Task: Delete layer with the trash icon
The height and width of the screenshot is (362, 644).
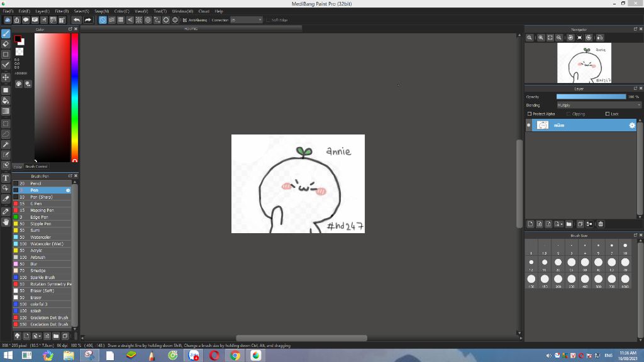Action: pos(601,224)
